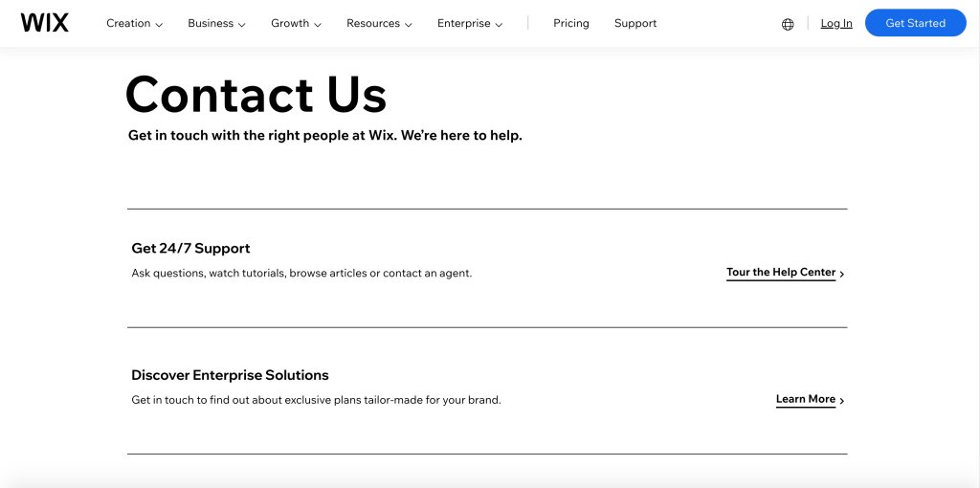
Task: Click the arrow beside Learn More
Action: [841, 401]
